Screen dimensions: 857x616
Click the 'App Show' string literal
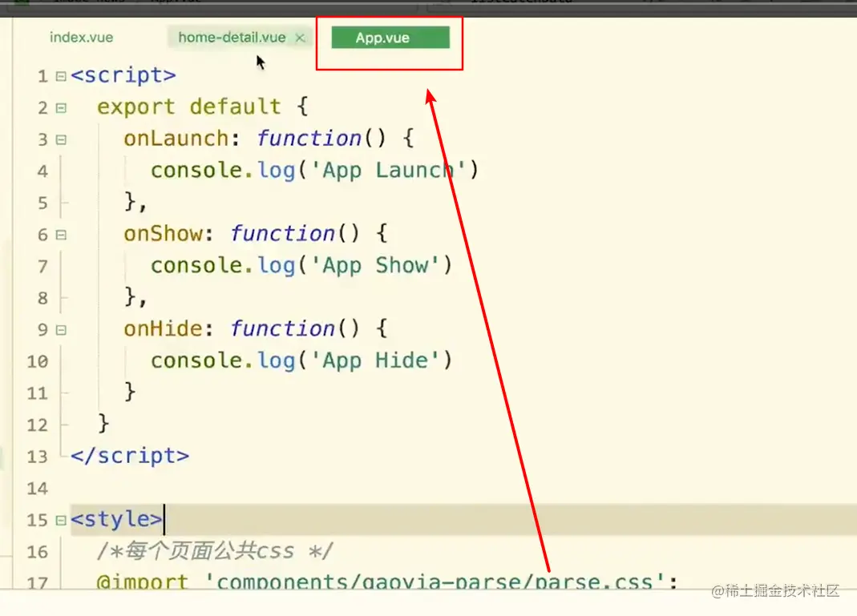(x=375, y=265)
